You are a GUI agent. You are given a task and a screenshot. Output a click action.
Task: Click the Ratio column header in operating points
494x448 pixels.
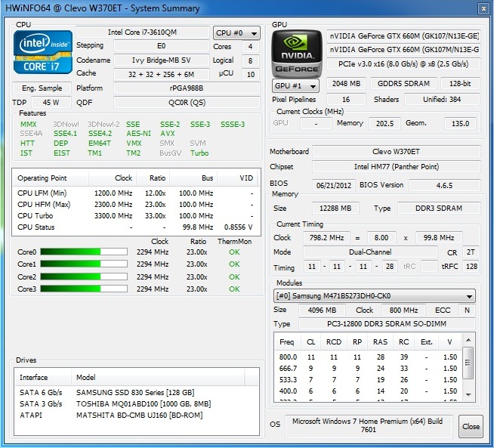pos(153,178)
